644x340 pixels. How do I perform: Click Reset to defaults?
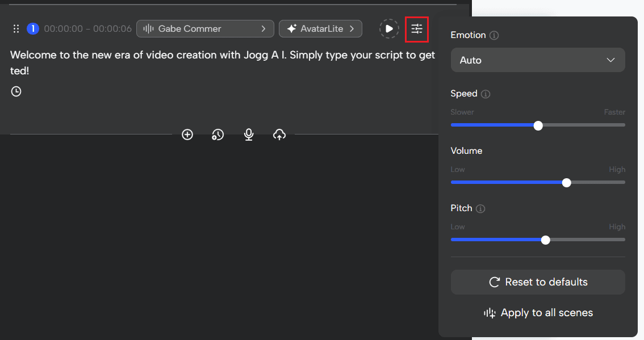click(537, 282)
